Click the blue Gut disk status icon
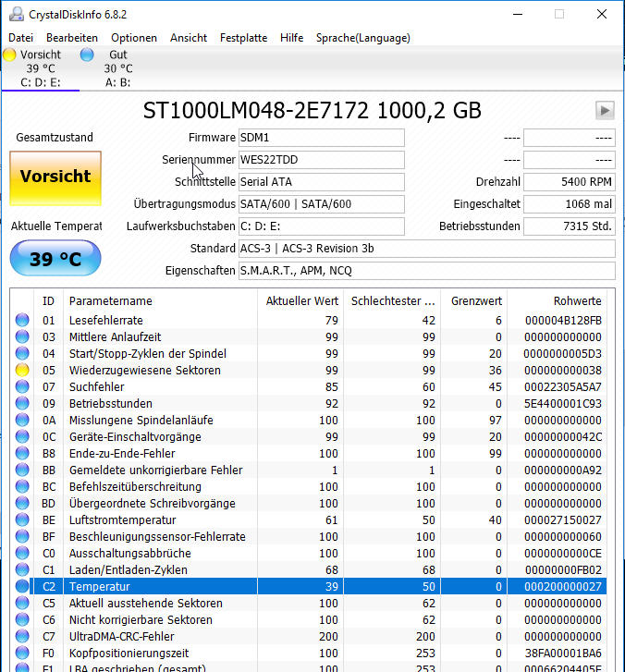This screenshot has height=672, width=625. click(x=87, y=55)
